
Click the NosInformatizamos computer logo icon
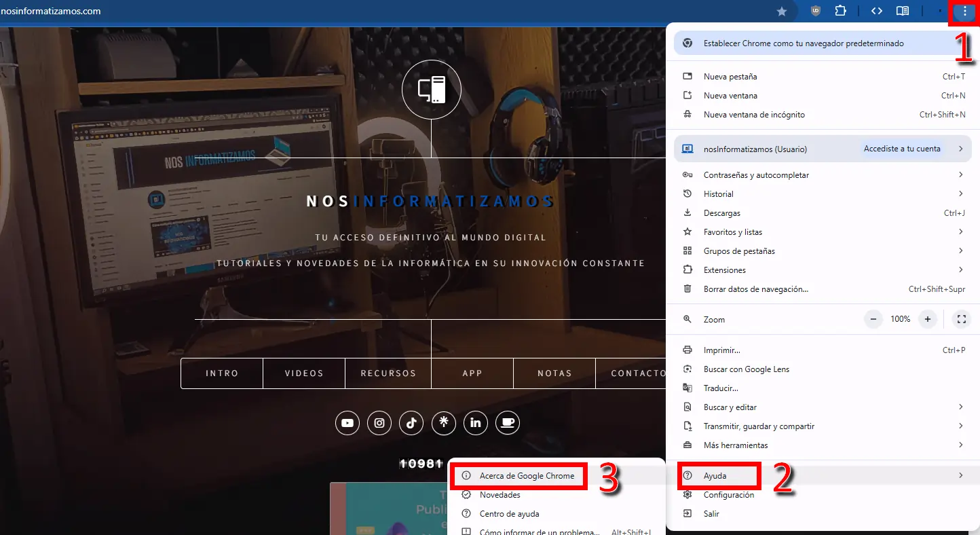431,90
